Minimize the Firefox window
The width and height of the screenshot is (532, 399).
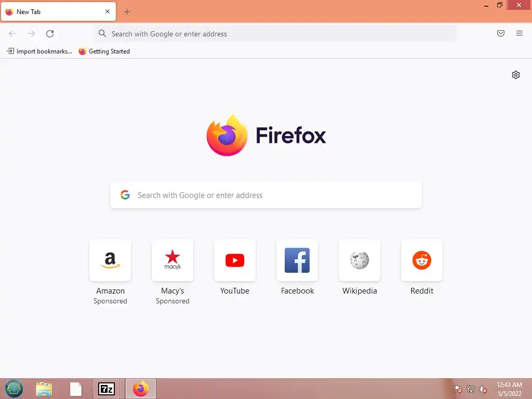(x=486, y=5)
